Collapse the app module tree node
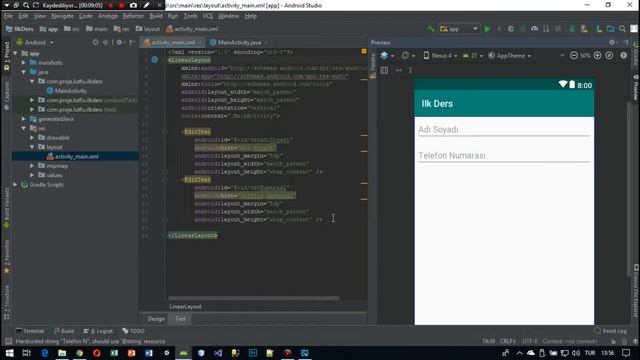640x360 pixels. click(16, 53)
